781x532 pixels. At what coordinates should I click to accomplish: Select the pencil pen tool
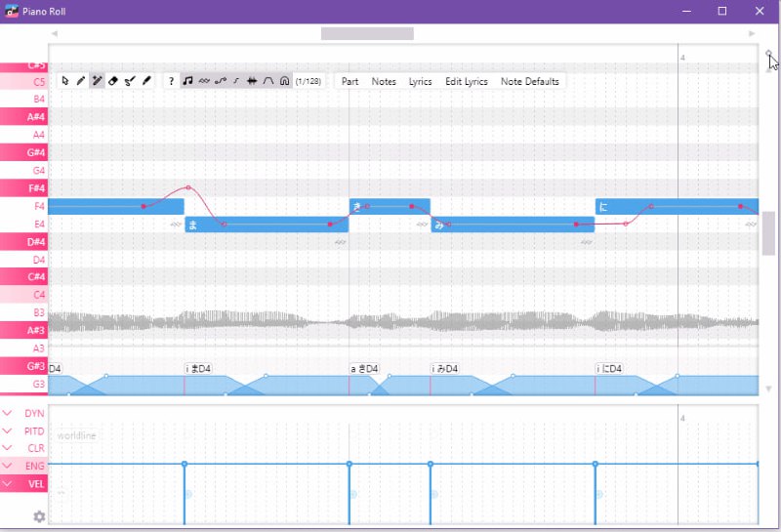[81, 82]
